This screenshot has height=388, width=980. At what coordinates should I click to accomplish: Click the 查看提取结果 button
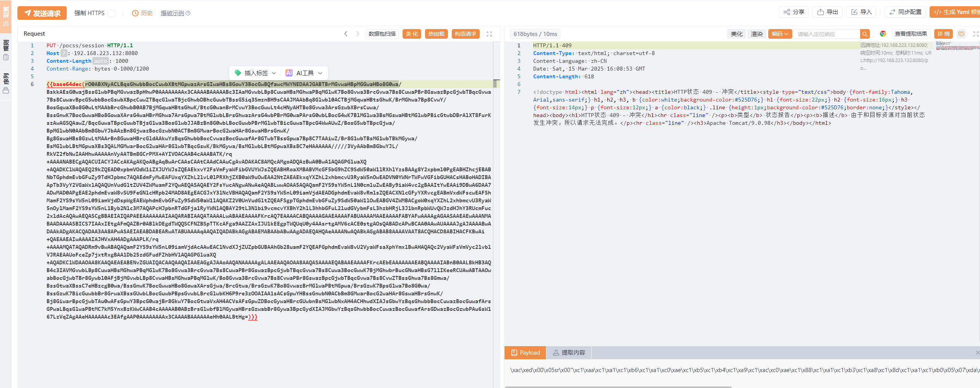click(x=911, y=34)
